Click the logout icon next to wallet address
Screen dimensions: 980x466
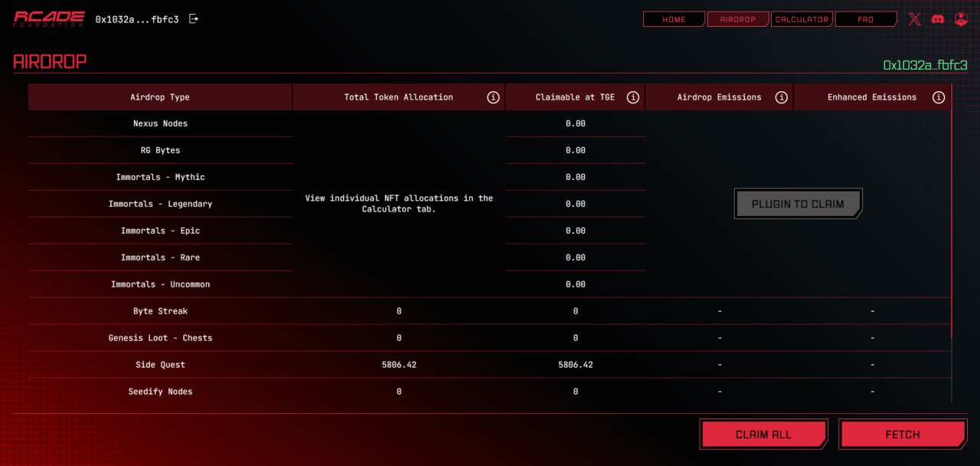click(x=194, y=19)
